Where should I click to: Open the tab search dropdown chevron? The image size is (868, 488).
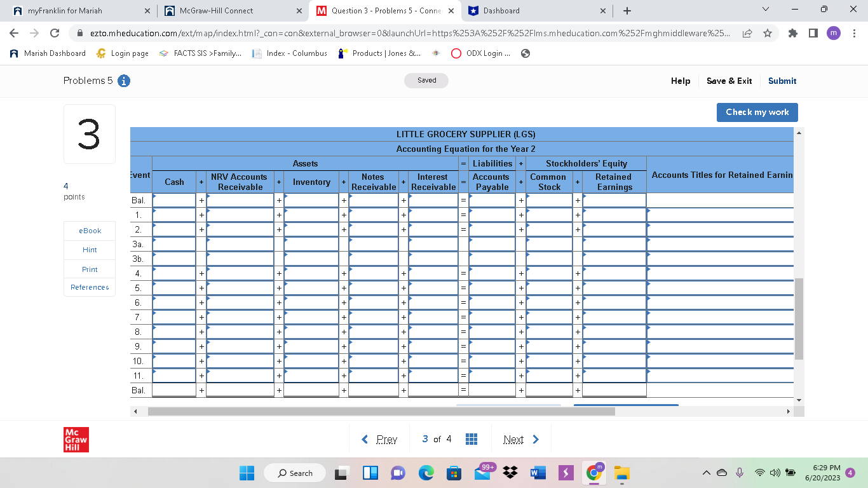(x=766, y=10)
